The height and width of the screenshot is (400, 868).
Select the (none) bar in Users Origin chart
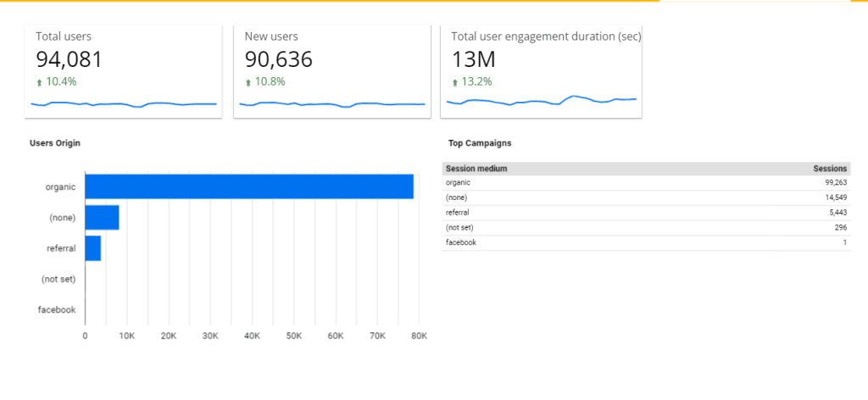point(102,218)
